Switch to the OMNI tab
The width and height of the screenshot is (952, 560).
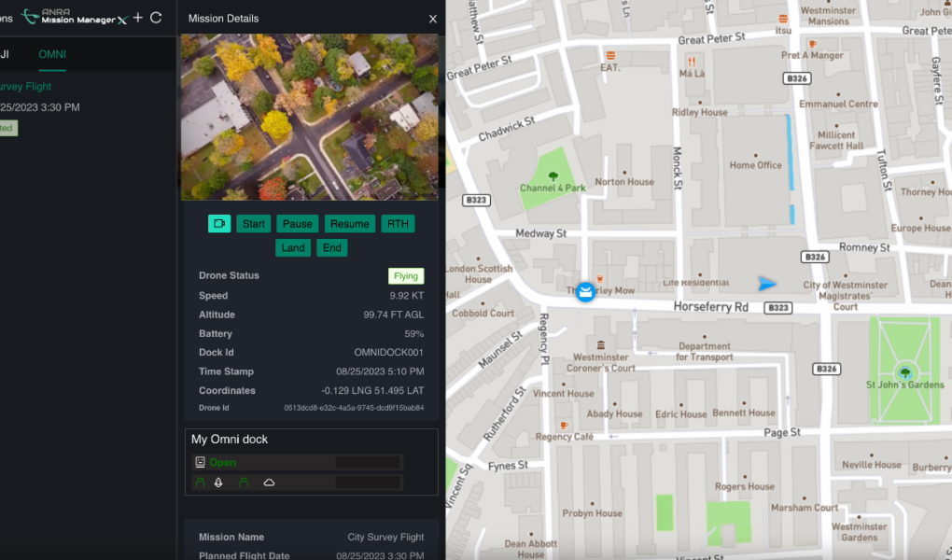(52, 54)
